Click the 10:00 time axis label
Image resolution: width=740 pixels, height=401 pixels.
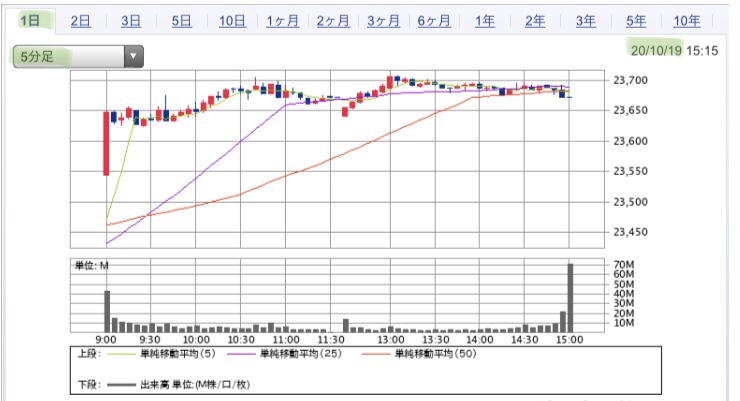[196, 340]
